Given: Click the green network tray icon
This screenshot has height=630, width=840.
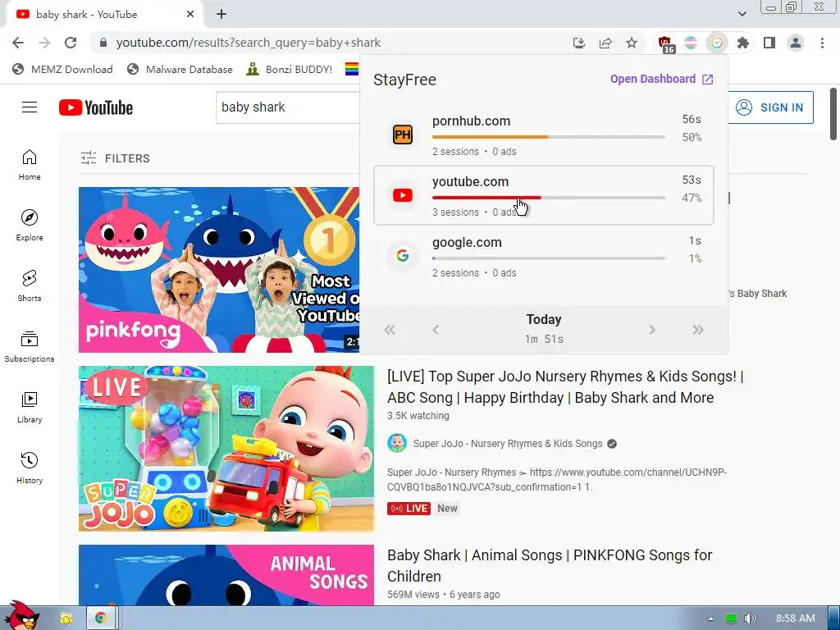Looking at the screenshot, I should (731, 619).
